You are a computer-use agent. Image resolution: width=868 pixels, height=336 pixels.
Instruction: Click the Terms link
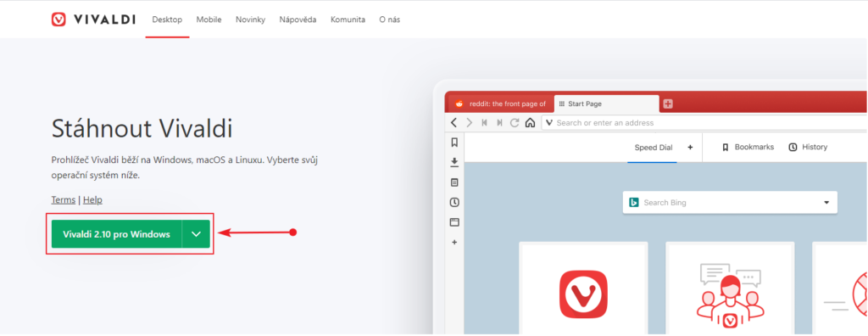[x=63, y=199]
